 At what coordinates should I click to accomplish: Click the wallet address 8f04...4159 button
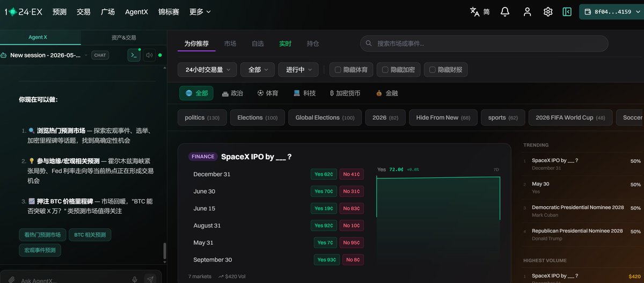point(611,12)
